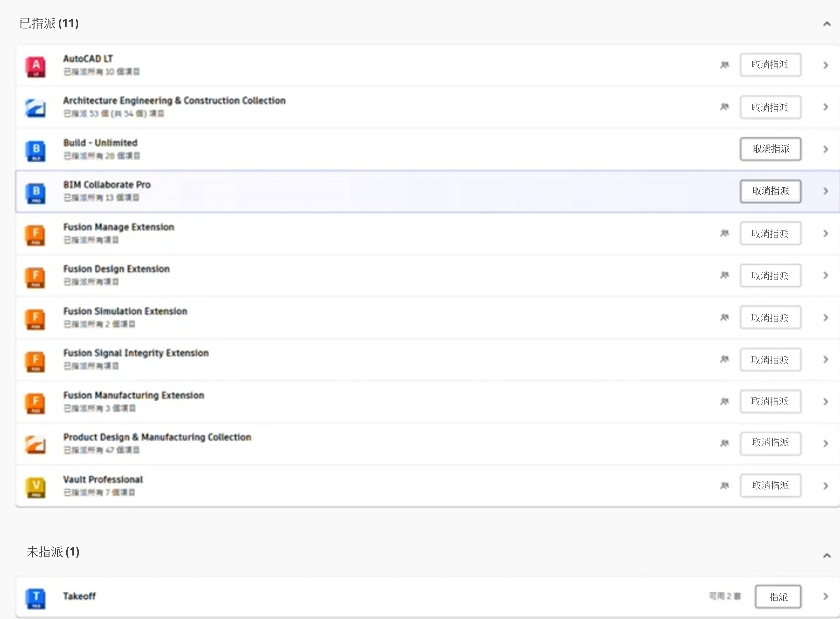Viewport: 840px width, 619px height.
Task: Select the Fusion Design Extension name
Action: coord(117,269)
